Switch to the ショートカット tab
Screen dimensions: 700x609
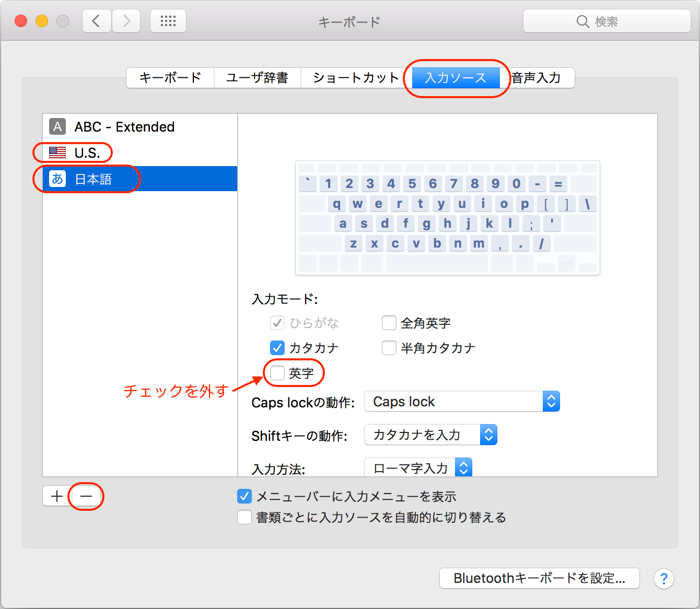355,78
